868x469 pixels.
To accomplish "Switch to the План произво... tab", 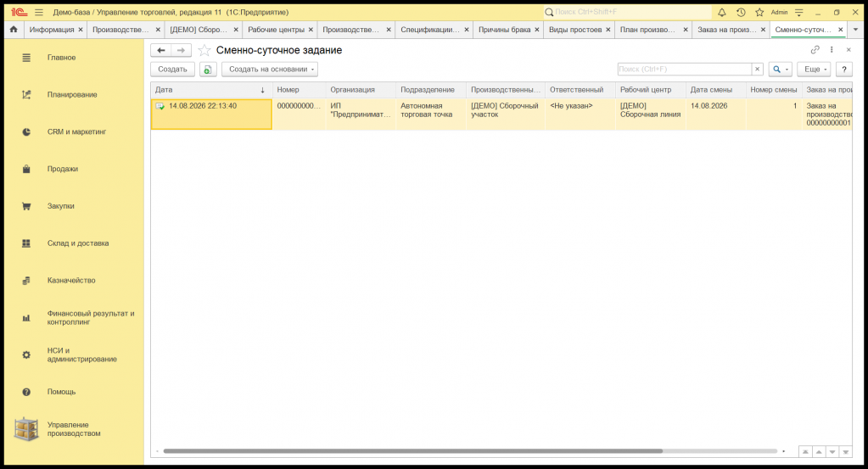I will tap(647, 30).
